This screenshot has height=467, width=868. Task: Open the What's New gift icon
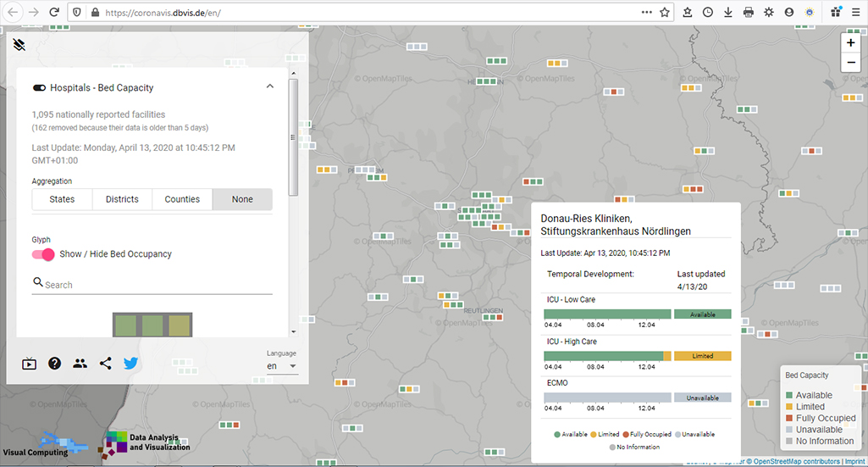[836, 12]
